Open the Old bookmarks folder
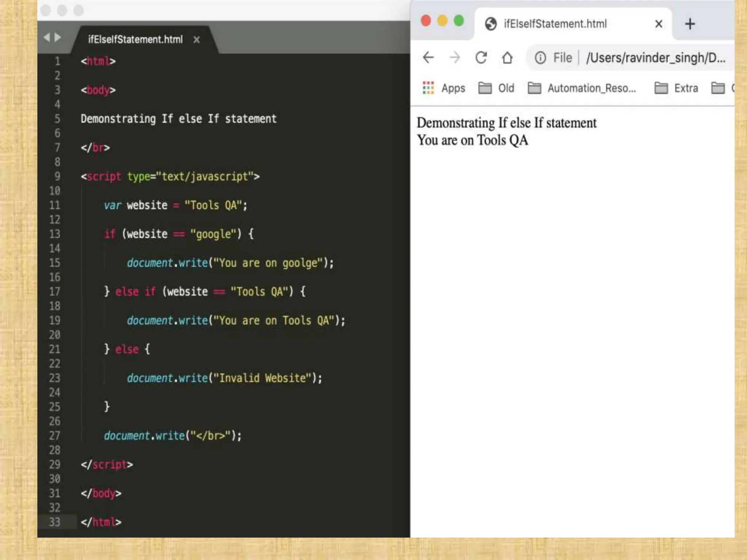The height and width of the screenshot is (560, 747). click(496, 88)
